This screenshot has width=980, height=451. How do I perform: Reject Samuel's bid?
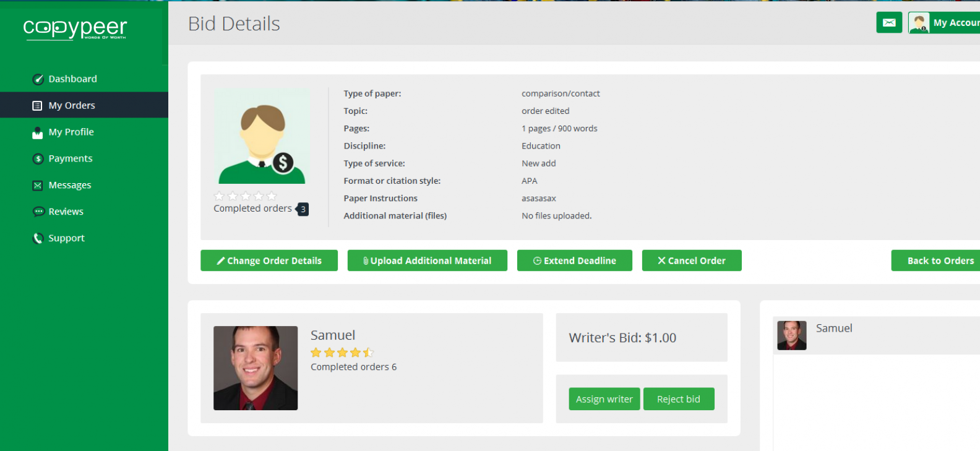point(678,399)
